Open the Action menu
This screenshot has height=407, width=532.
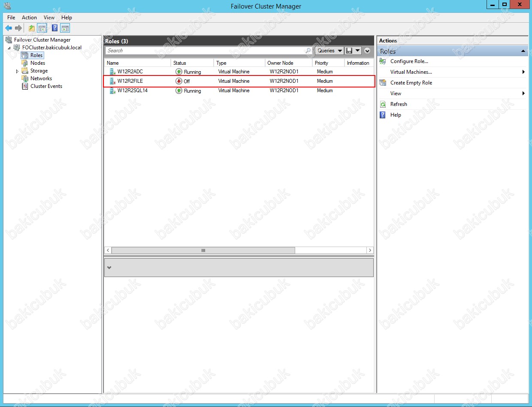pos(29,18)
